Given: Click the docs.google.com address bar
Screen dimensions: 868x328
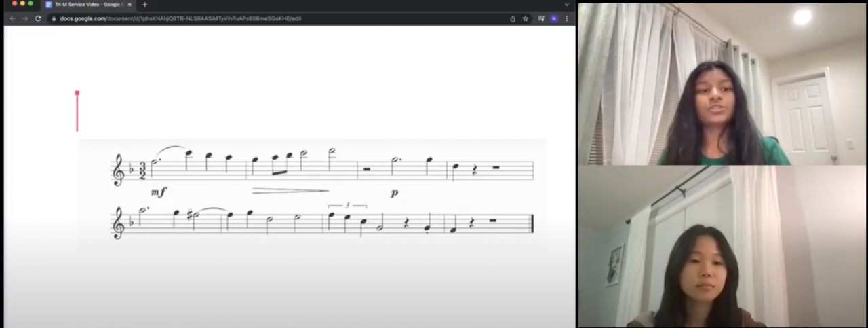Looking at the screenshot, I should 278,18.
